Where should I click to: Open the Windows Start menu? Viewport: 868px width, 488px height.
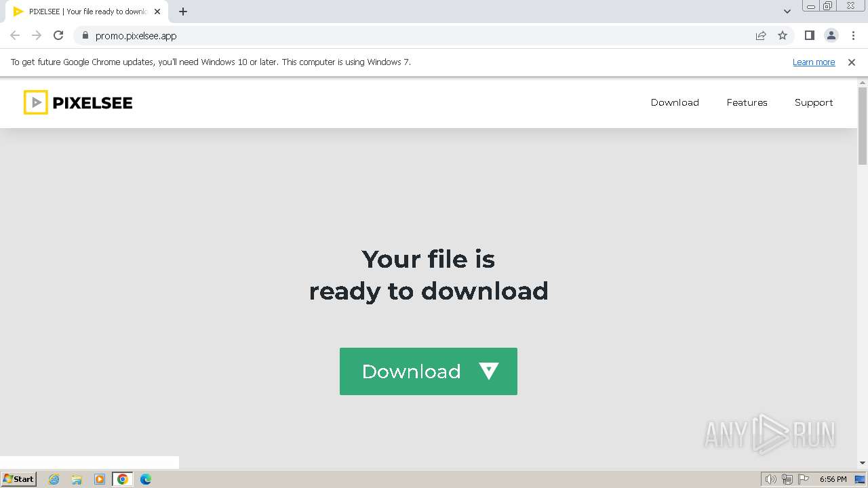19,479
